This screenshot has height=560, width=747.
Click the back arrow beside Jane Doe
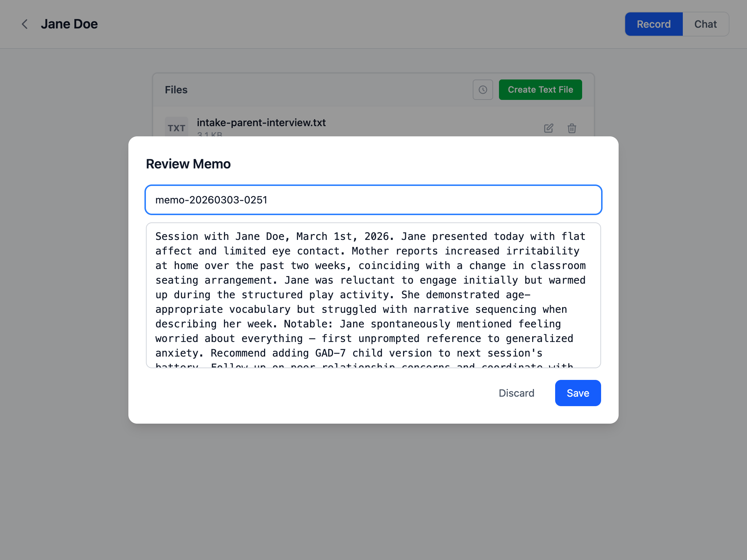(24, 24)
